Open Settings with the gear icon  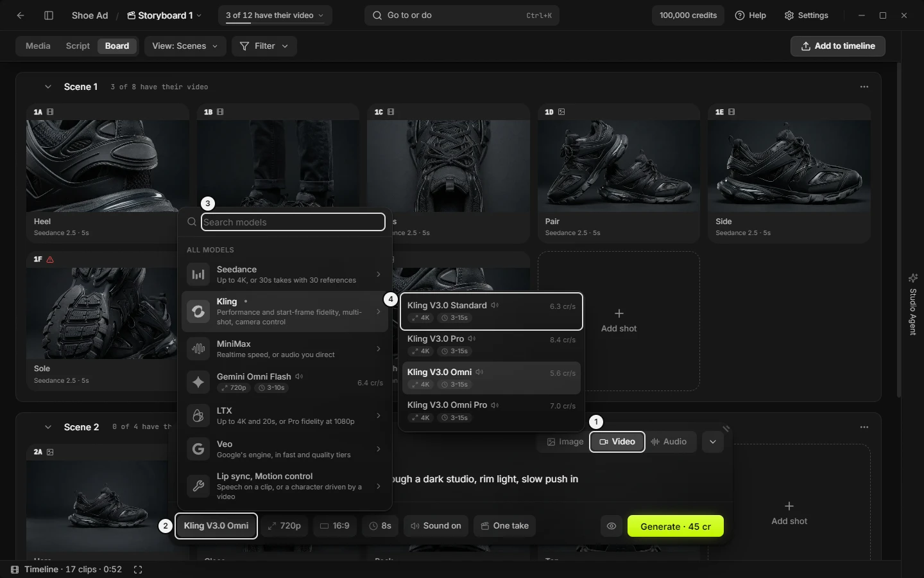pyautogui.click(x=807, y=15)
